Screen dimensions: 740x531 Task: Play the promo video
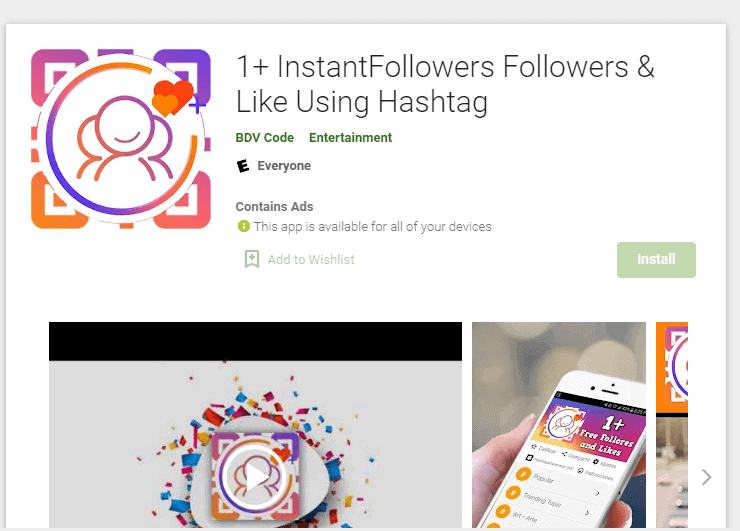tap(255, 477)
